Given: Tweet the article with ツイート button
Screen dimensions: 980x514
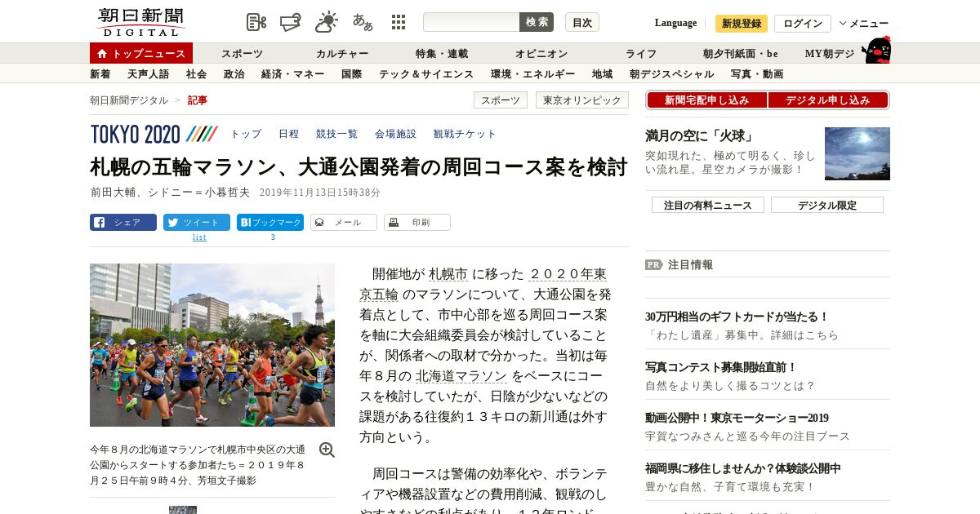Looking at the screenshot, I should pos(197,222).
